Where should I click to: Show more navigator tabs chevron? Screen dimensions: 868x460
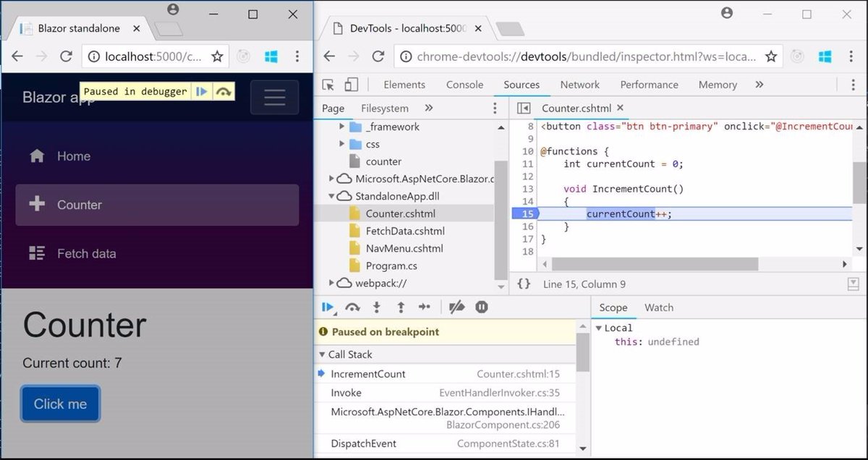coord(429,108)
